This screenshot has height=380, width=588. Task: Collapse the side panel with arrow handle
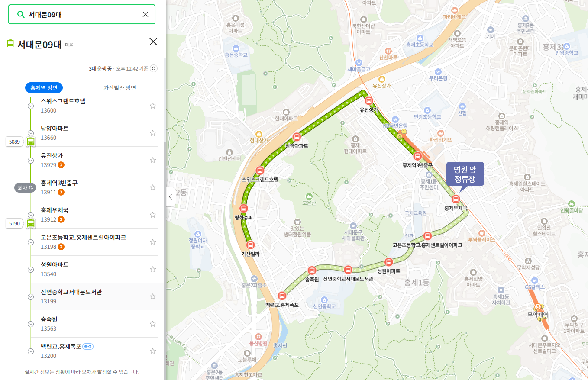(171, 197)
